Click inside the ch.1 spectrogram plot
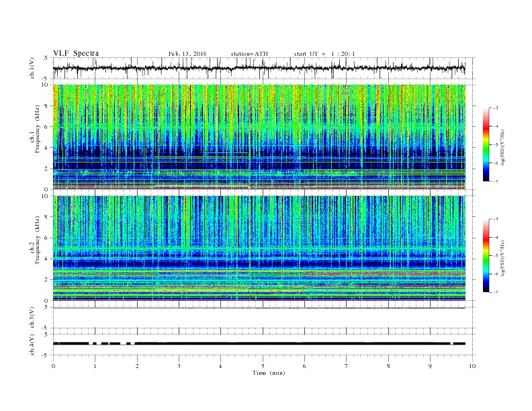 [259, 137]
